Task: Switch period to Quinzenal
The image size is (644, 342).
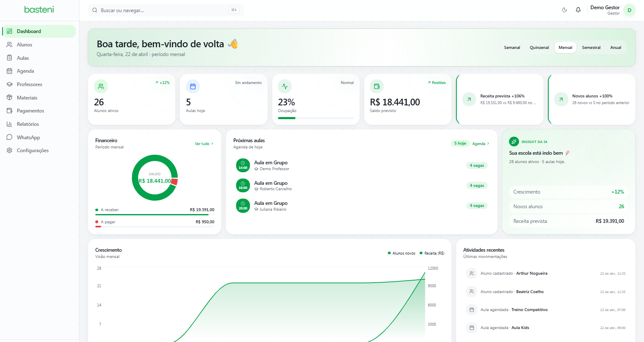Action: (x=539, y=48)
